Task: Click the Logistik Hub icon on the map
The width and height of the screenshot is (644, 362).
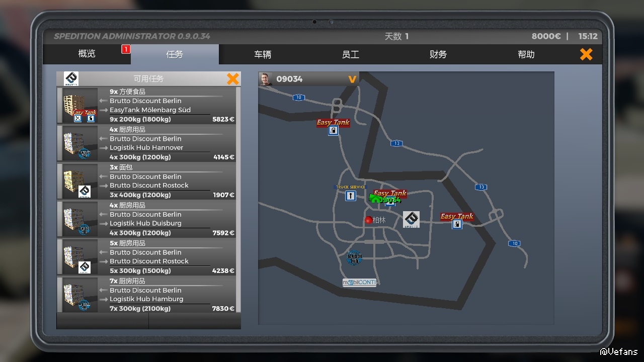Action: point(354,258)
